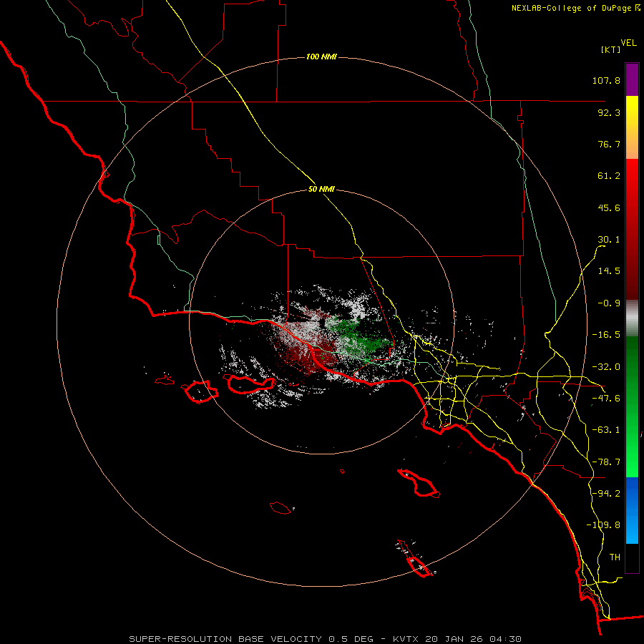The height and width of the screenshot is (644, 644).
Task: Select the 61.2 velocity scale value
Action: [x=609, y=176]
